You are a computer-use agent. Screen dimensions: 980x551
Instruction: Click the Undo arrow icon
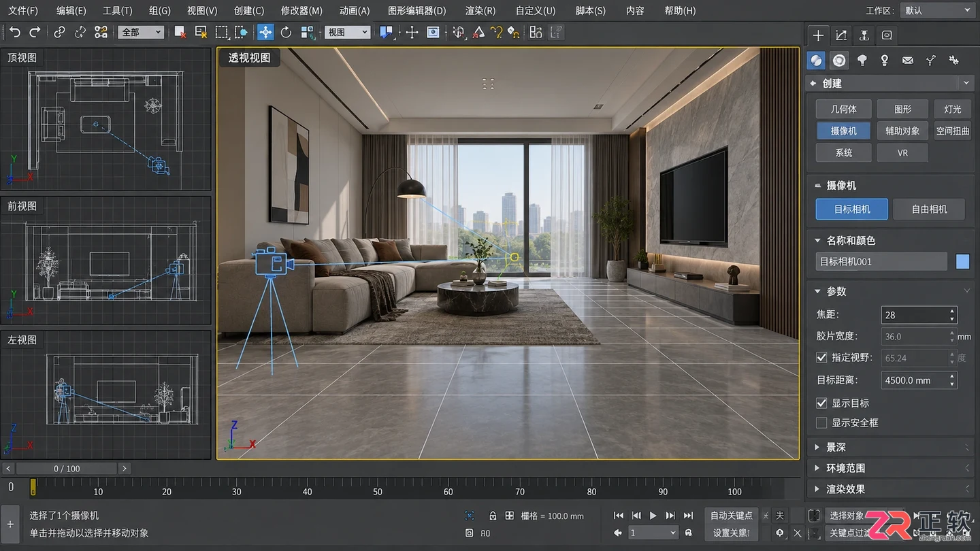click(15, 32)
